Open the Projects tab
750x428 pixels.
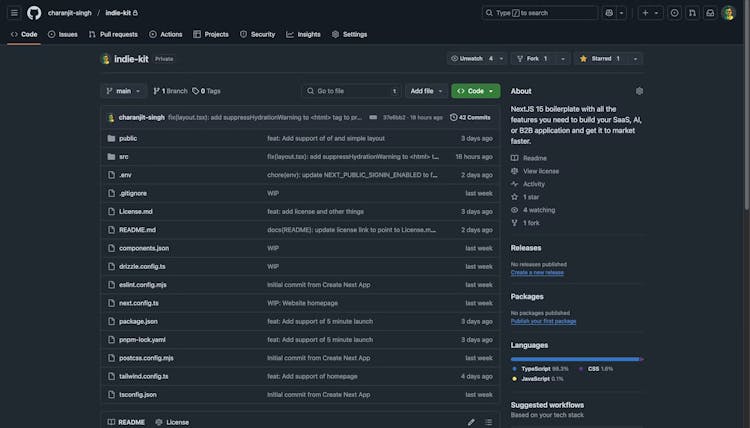(211, 34)
